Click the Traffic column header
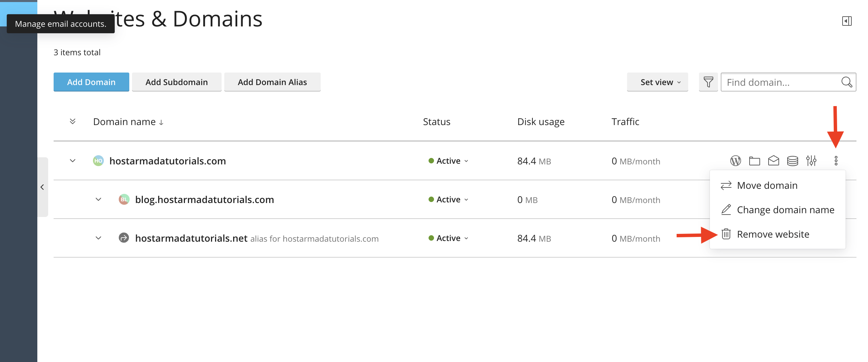 coord(625,122)
